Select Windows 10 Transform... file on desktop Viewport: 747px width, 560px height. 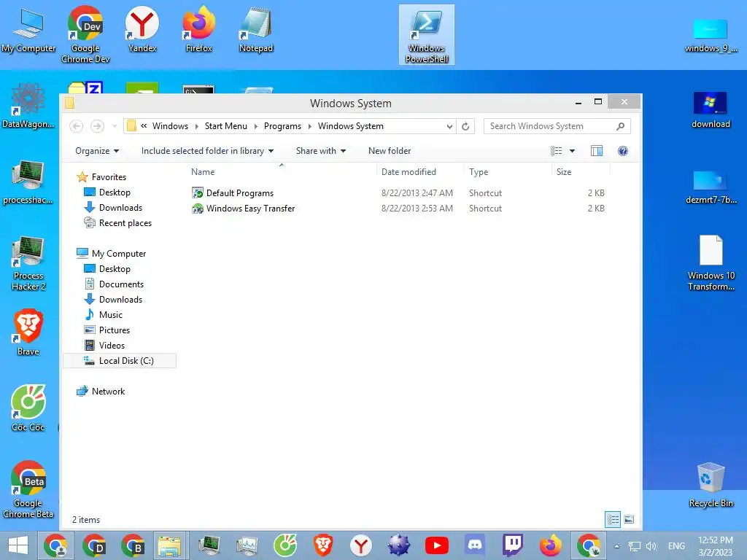[711, 262]
